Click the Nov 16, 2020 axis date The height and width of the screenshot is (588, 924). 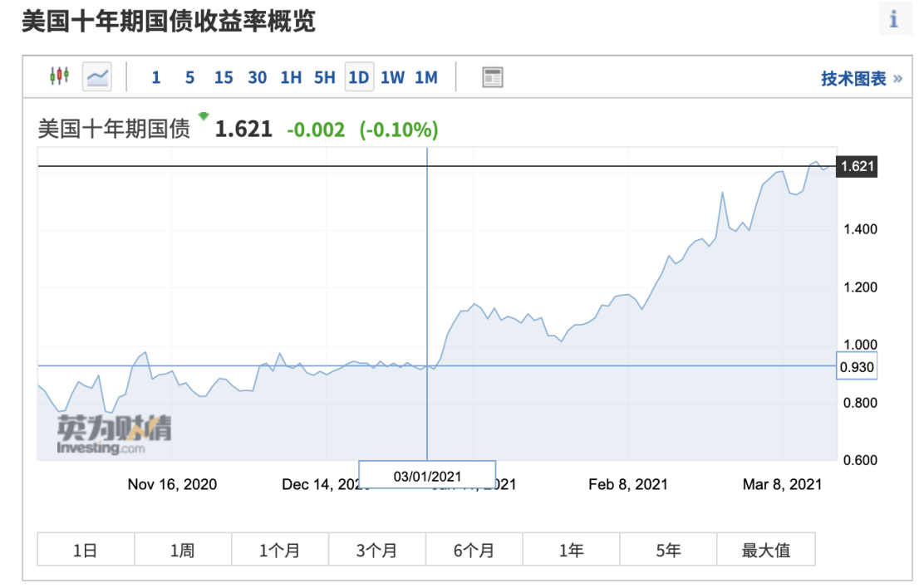pyautogui.click(x=172, y=484)
